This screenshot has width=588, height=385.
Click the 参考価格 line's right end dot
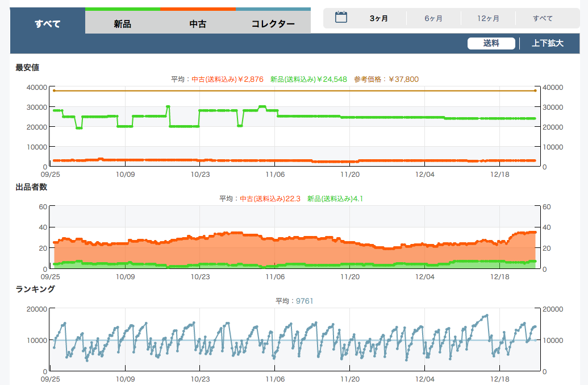click(x=535, y=90)
